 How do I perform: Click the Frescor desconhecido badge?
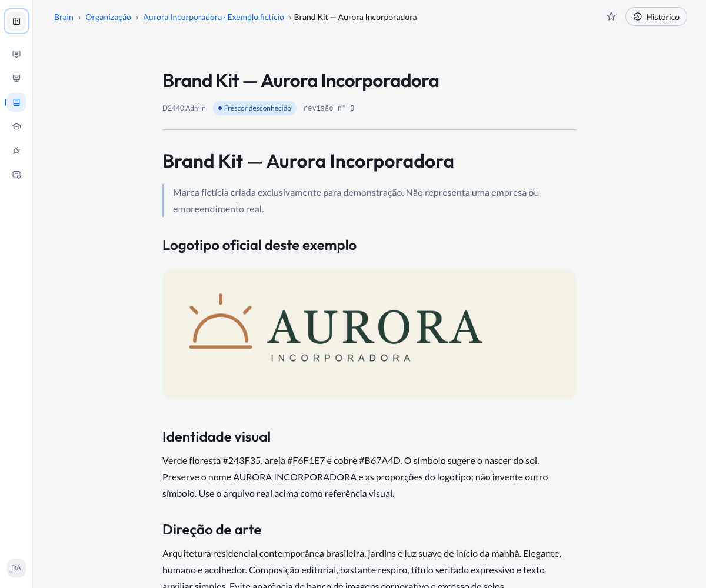coord(255,108)
